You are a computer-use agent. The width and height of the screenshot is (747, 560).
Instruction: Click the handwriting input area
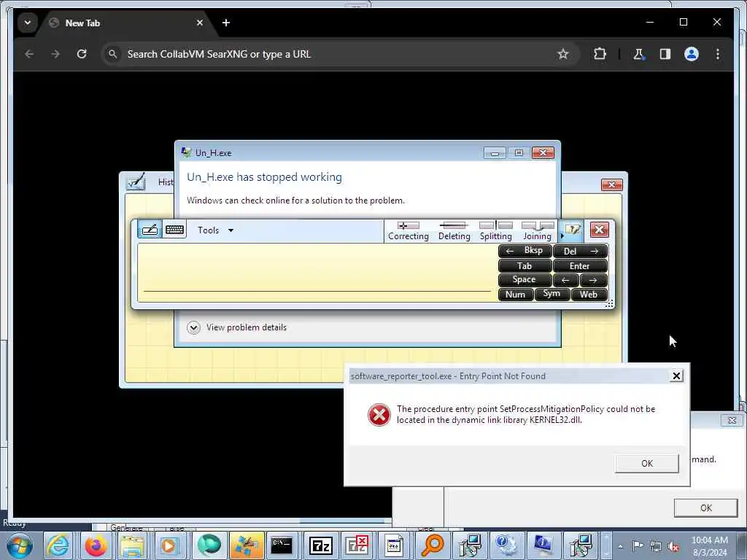(317, 273)
